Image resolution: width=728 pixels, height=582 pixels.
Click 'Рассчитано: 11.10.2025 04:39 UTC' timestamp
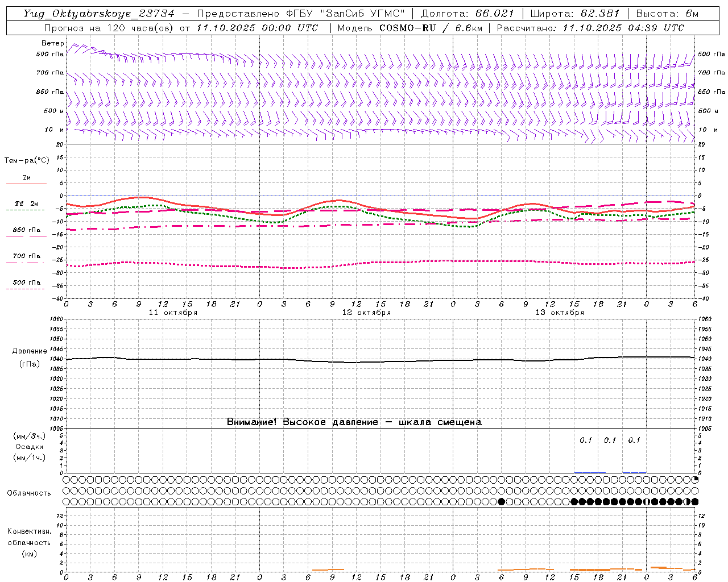590,28
